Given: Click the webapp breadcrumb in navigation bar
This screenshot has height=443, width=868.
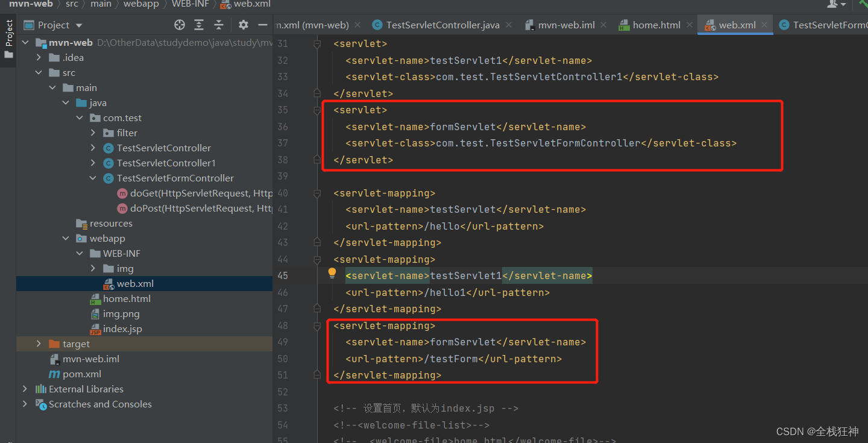Looking at the screenshot, I should point(142,4).
